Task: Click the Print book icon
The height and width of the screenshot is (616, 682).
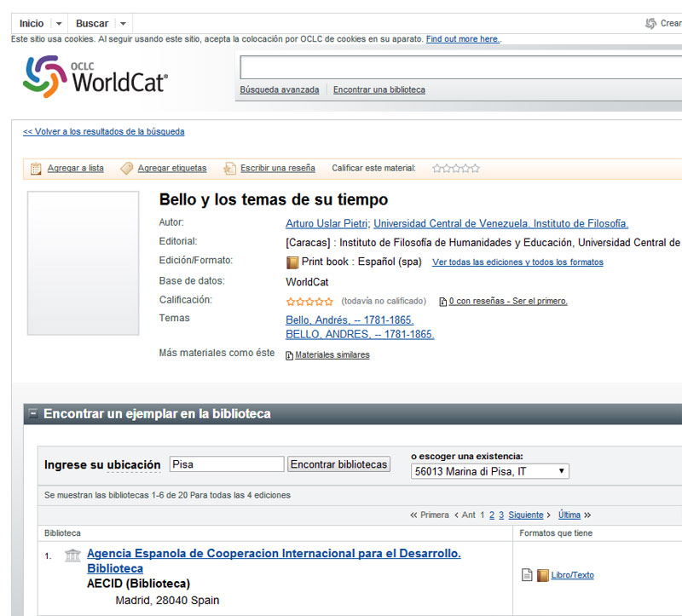Action: (292, 262)
